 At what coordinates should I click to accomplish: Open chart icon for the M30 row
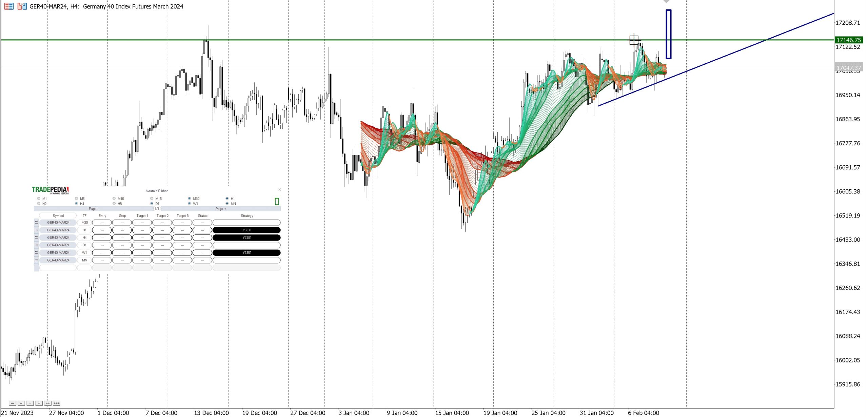36,223
